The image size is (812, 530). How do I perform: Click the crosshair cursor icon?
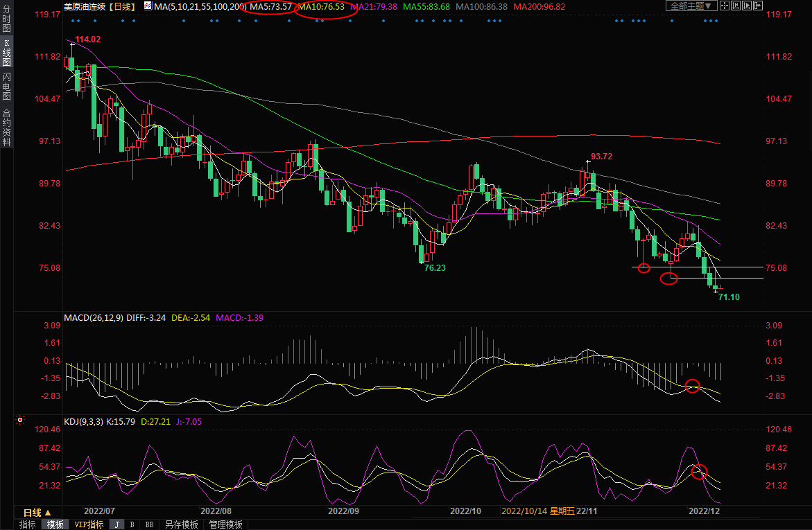723,6
